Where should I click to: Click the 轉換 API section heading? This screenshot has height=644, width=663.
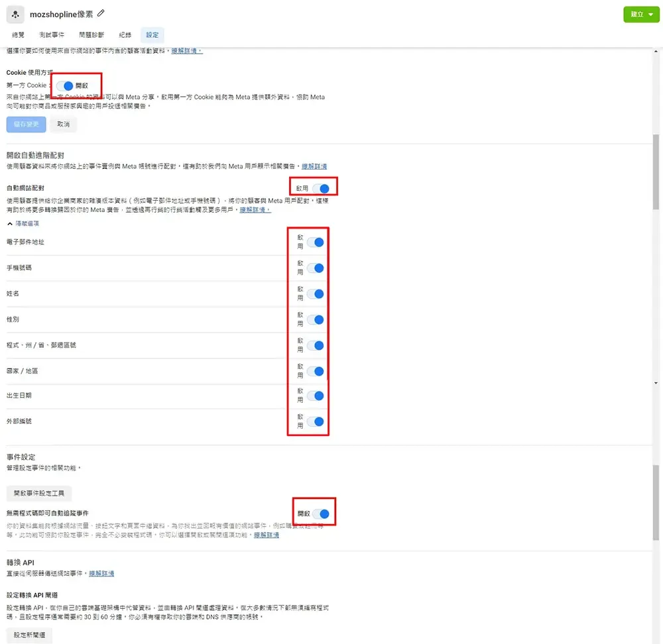coord(21,563)
